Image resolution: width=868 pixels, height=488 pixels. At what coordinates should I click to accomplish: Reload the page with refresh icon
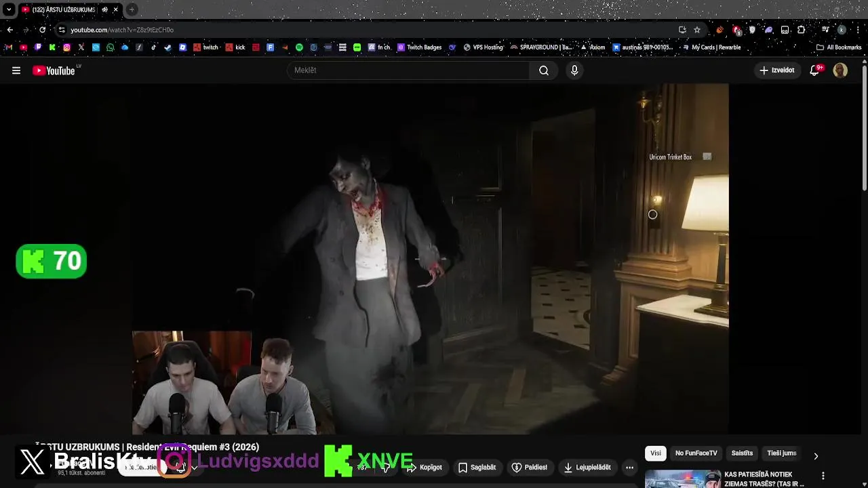pos(43,30)
